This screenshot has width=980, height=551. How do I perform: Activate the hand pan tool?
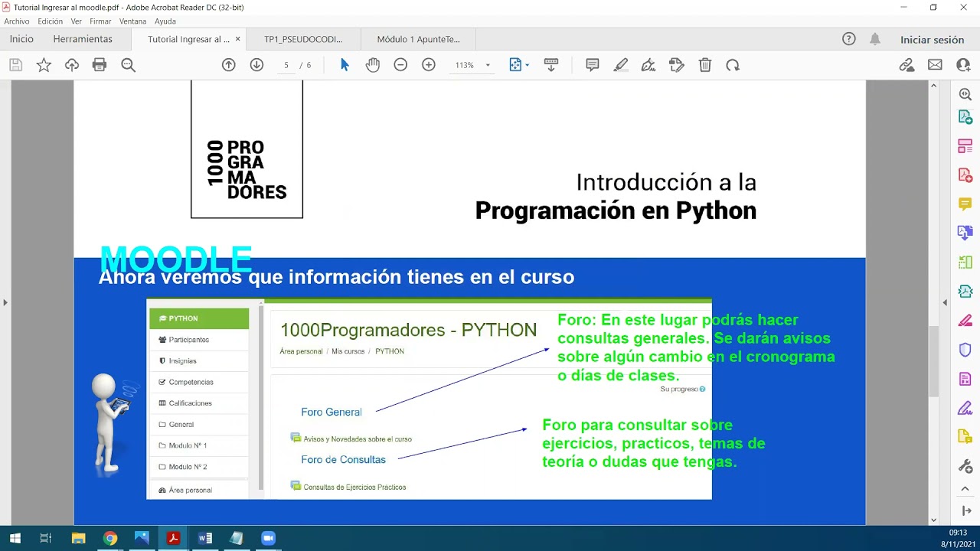tap(372, 65)
